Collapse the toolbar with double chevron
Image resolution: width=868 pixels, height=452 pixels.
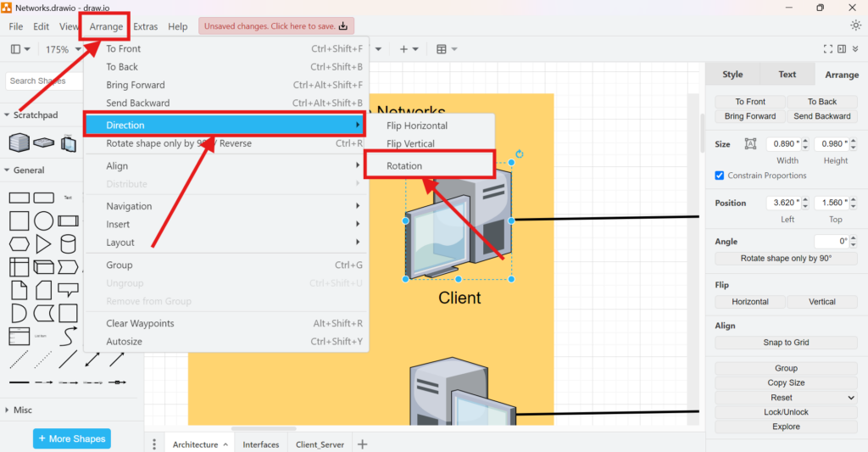click(x=855, y=49)
